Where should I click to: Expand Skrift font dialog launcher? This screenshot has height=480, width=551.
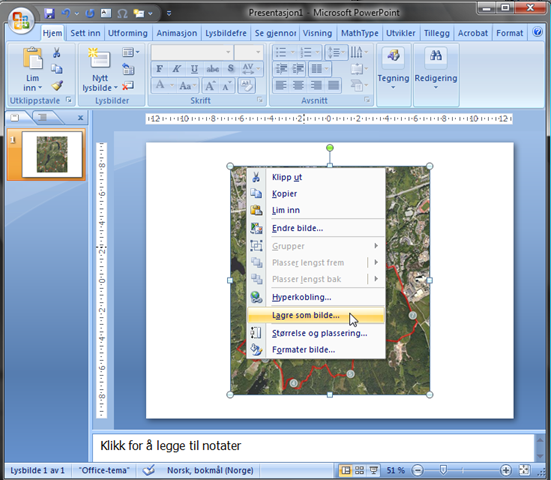click(260, 100)
